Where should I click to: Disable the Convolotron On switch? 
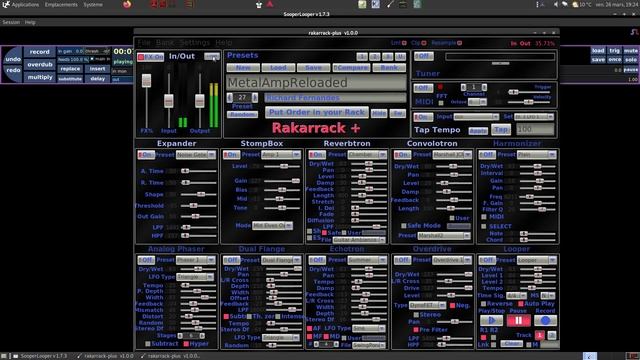coord(402,155)
